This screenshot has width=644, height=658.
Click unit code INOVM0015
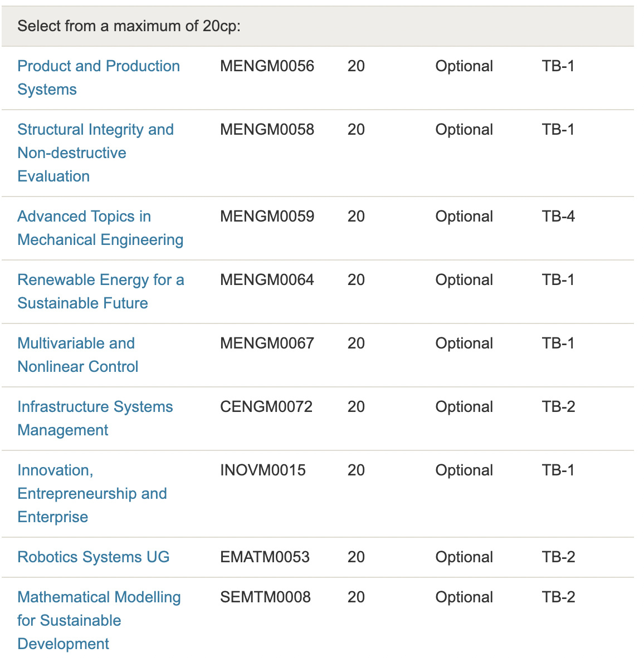coord(263,470)
